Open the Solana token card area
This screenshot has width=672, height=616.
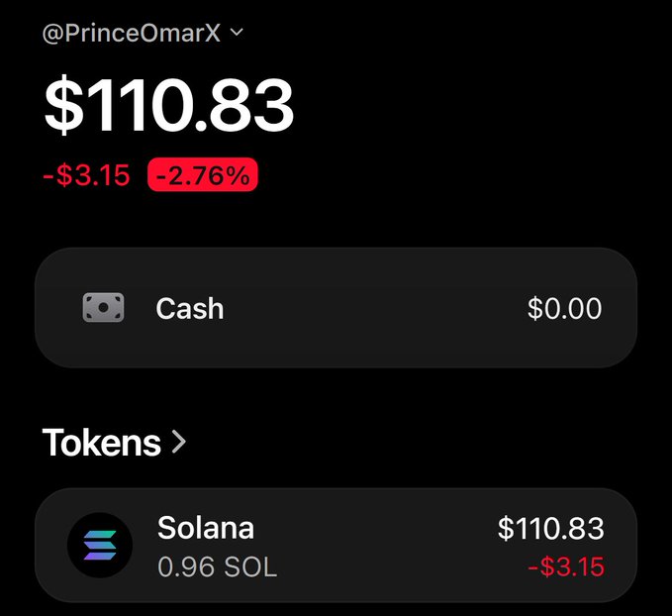click(336, 546)
